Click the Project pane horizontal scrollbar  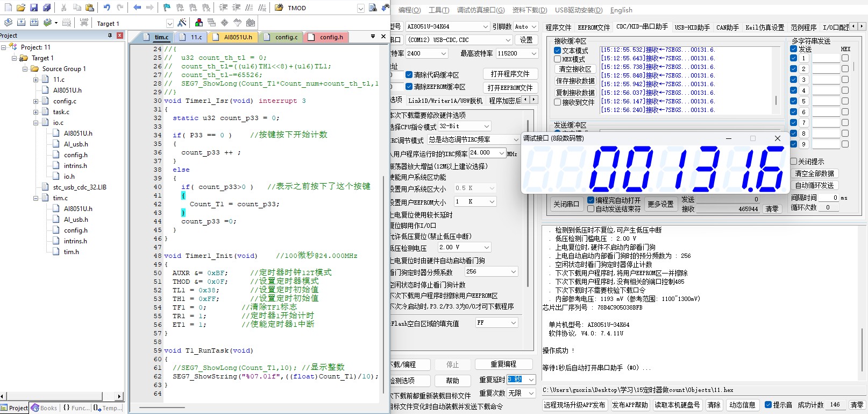(x=62, y=397)
